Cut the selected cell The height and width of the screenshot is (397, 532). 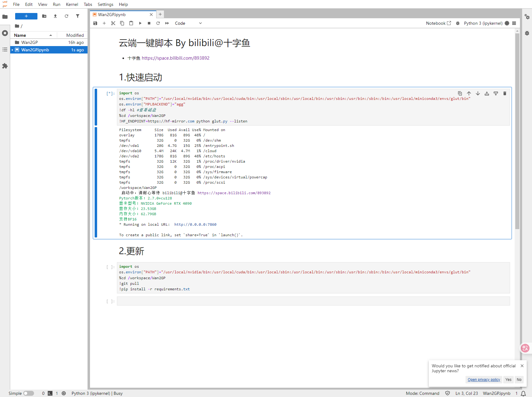(x=113, y=23)
